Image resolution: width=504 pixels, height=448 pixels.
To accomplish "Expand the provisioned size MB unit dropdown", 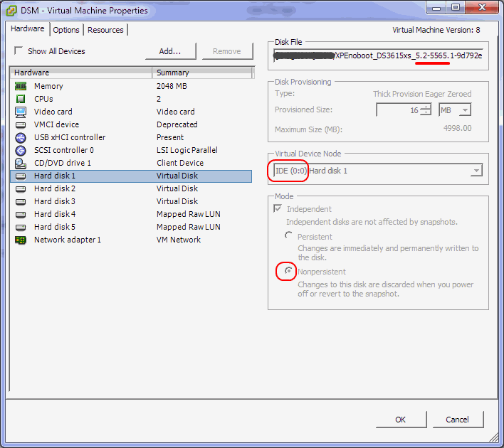I will (465, 110).
